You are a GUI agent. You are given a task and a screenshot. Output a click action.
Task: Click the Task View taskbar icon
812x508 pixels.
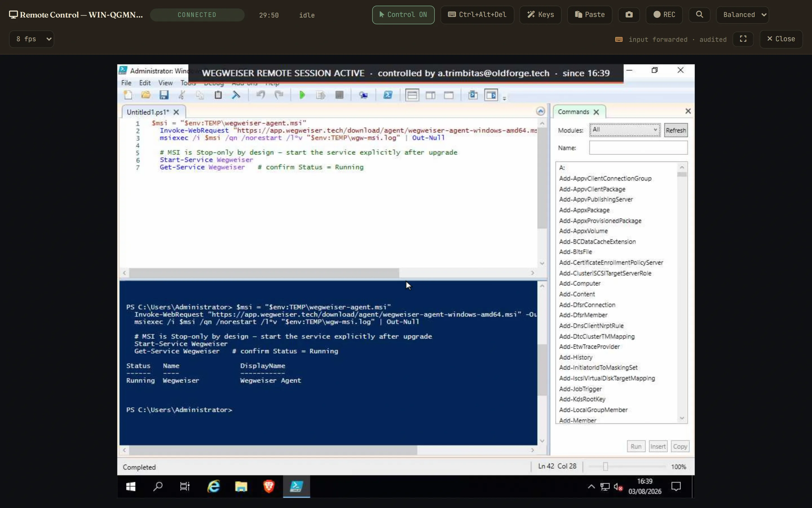pos(185,486)
